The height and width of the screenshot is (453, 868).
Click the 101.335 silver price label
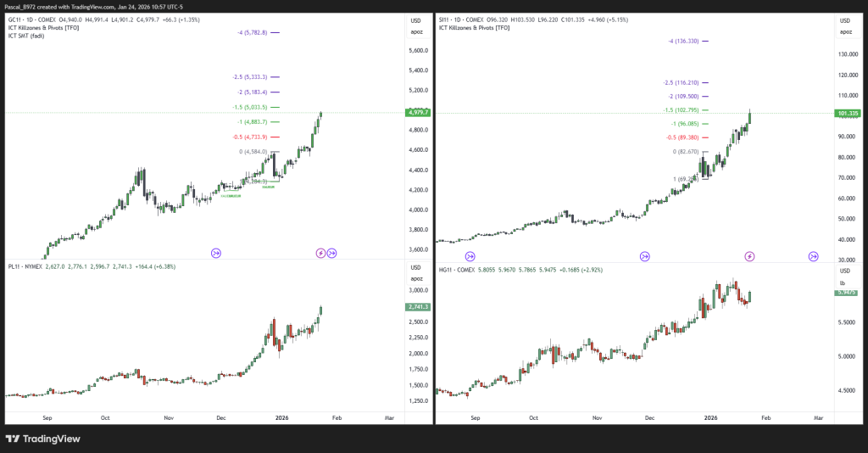tap(846, 113)
